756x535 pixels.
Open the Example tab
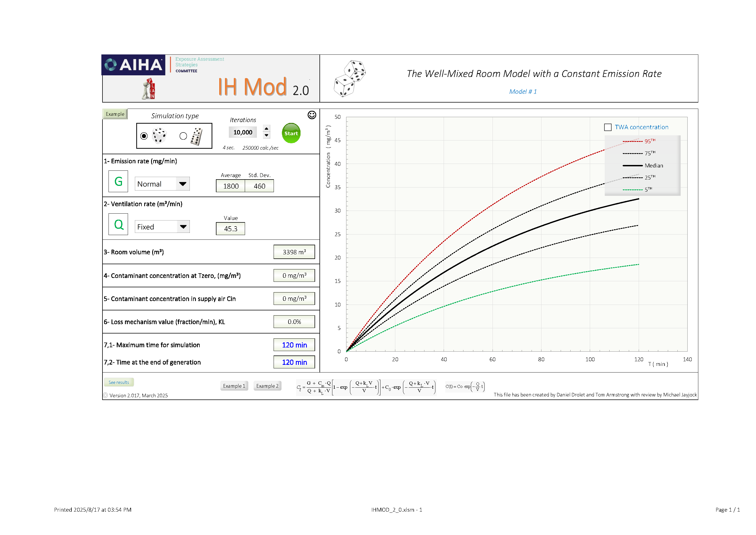click(115, 114)
